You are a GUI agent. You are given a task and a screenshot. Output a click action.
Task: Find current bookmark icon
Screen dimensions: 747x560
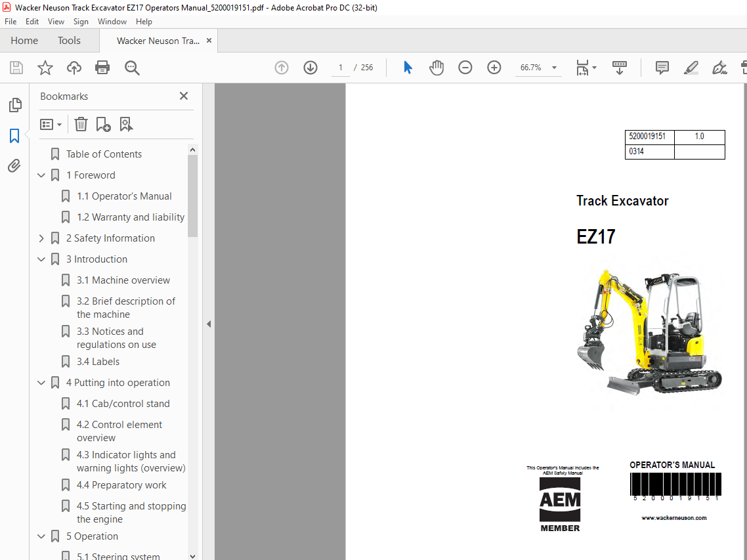click(x=126, y=124)
